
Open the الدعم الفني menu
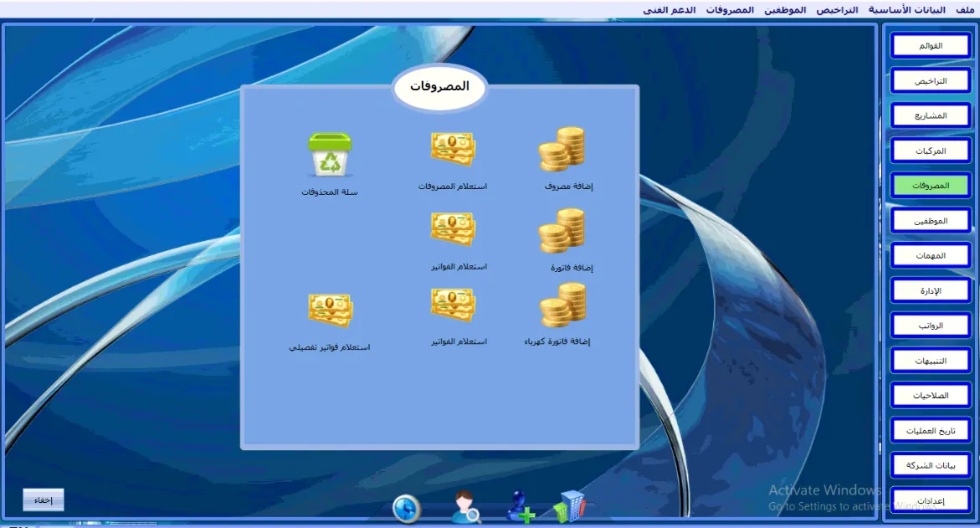click(670, 10)
